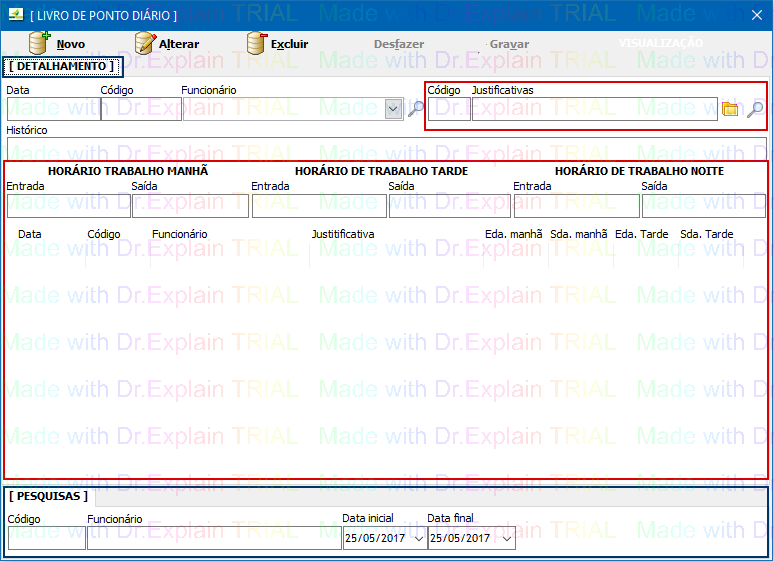
Task: Click the Novo database icon
Action: (40, 44)
